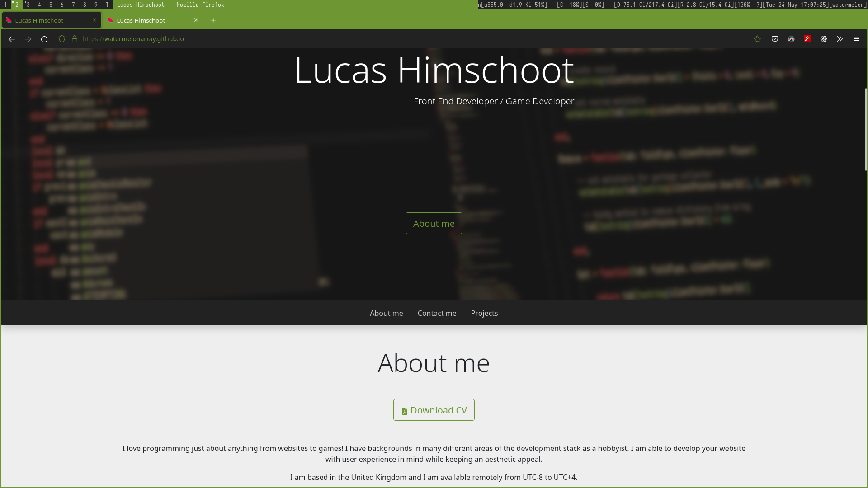This screenshot has width=868, height=488.
Task: Click the address bar URL field
Action: 132,39
